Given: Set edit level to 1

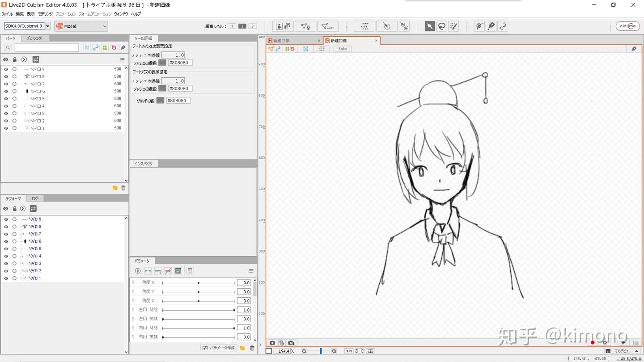Looking at the screenshot, I should 232,26.
